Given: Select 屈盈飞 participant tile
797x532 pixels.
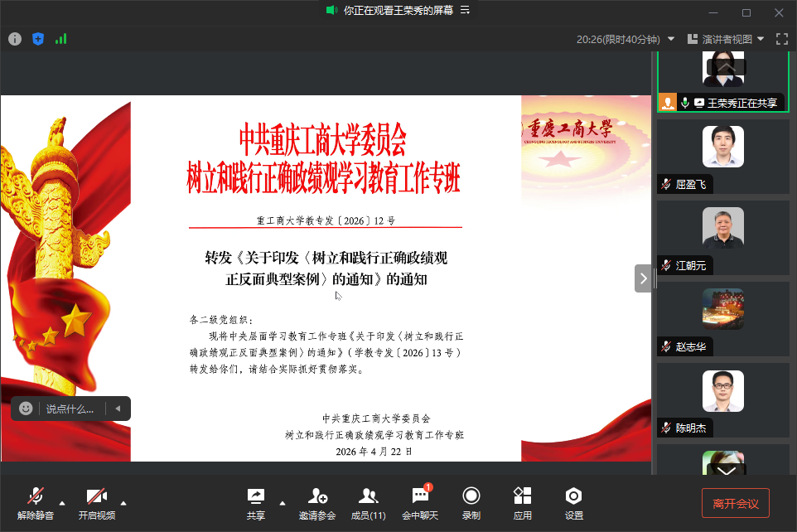Looking at the screenshot, I should point(722,156).
